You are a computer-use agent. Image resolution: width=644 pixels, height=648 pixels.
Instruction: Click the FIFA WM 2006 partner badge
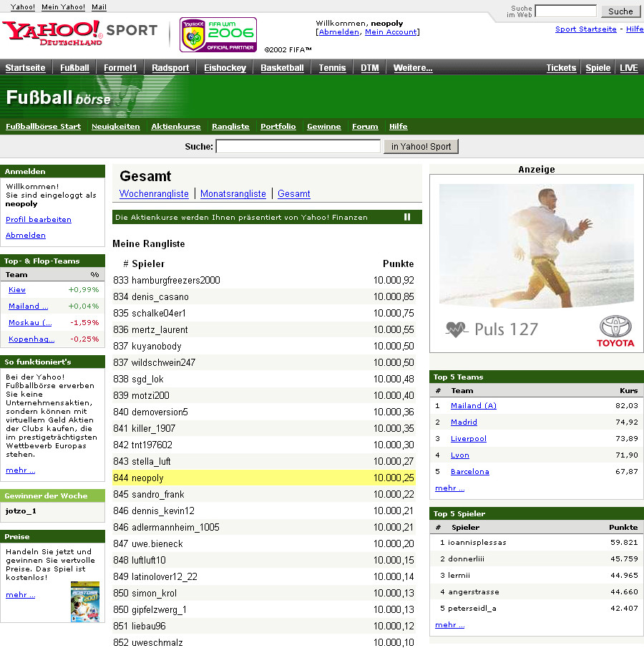click(218, 34)
